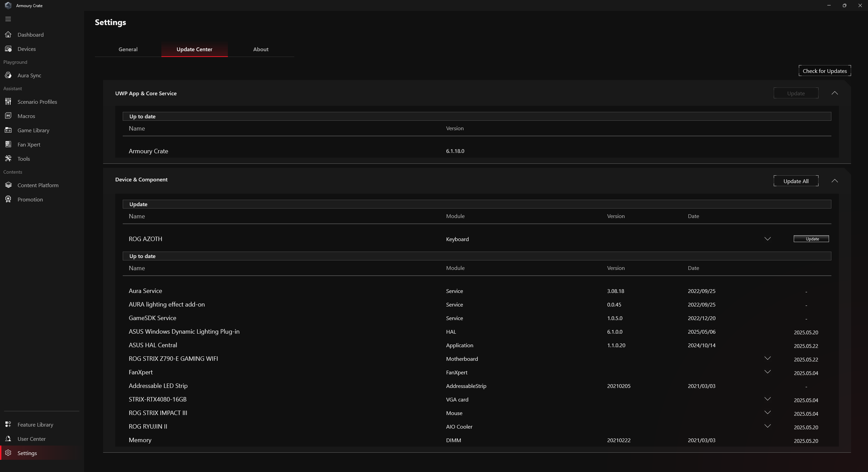Open Fan Xpert from sidebar
Screen dimensions: 868x472
click(x=42, y=144)
